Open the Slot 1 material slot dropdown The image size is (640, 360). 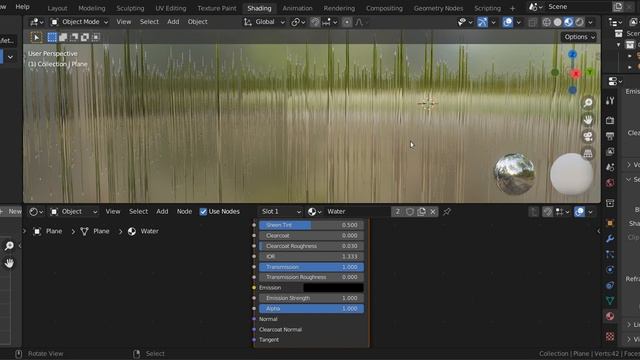pyautogui.click(x=281, y=211)
